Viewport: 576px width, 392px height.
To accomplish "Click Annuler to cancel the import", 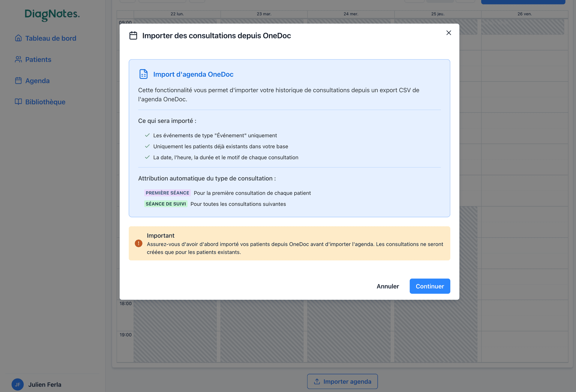I will (x=388, y=286).
